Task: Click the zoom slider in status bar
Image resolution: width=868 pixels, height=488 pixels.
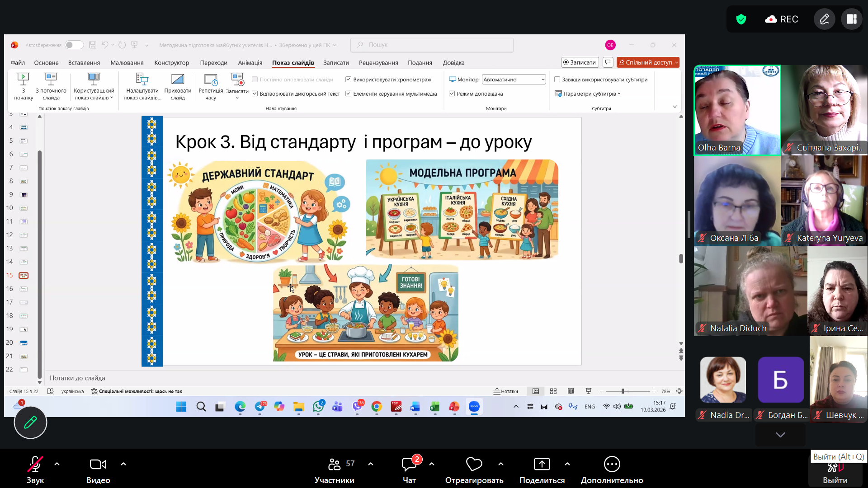Action: click(628, 391)
